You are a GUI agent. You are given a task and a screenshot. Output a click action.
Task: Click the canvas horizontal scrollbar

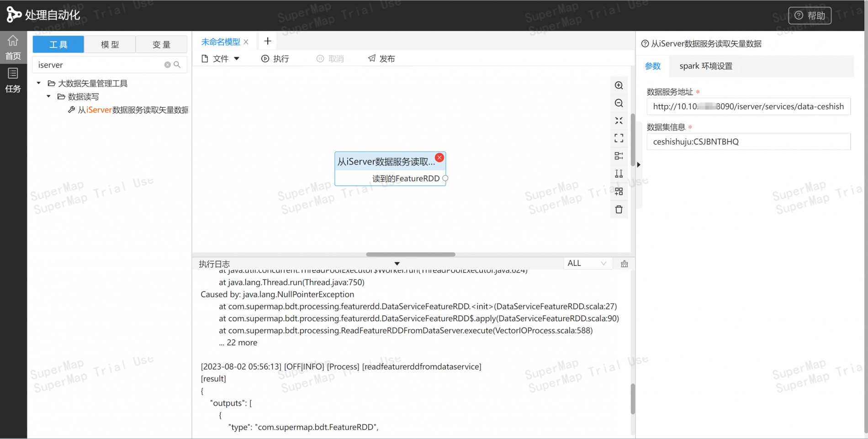[411, 254]
